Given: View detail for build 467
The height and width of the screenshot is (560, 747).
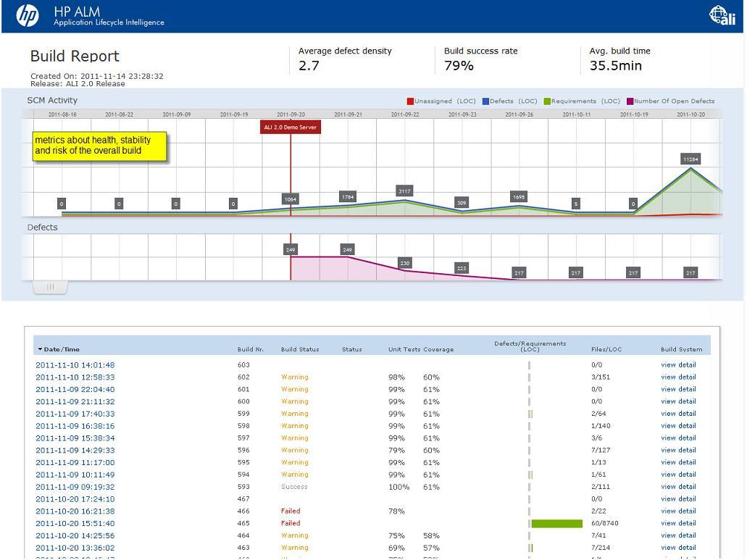Looking at the screenshot, I should tap(678, 499).
